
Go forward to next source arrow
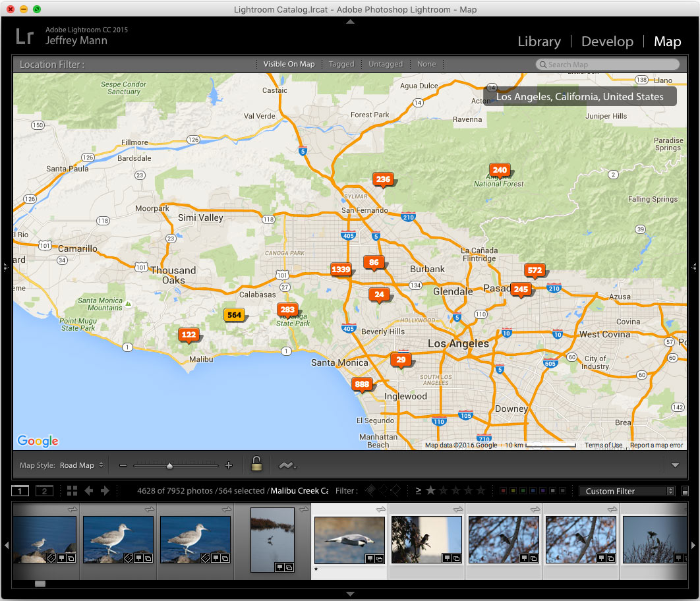point(105,491)
